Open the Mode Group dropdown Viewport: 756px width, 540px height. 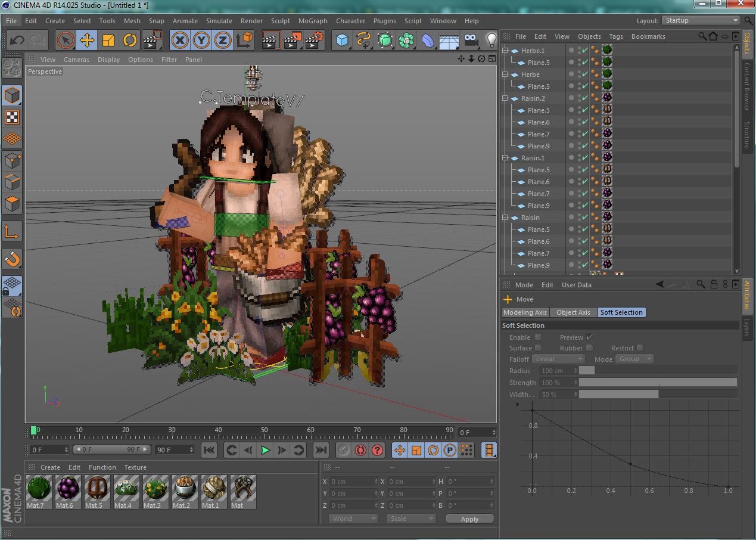(x=634, y=359)
